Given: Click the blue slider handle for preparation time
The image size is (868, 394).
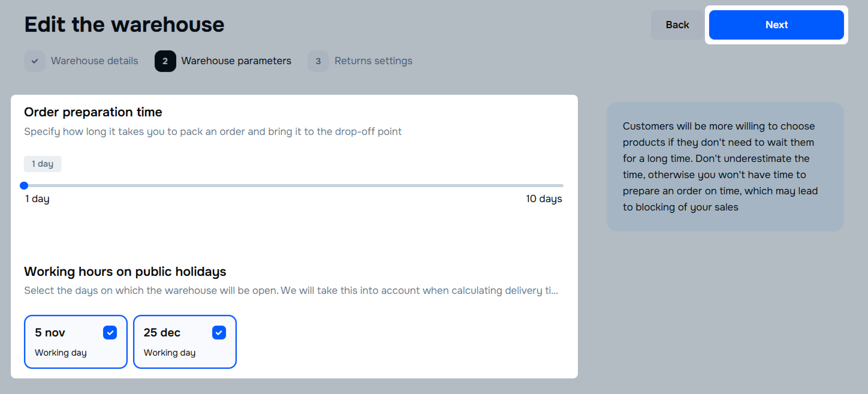Looking at the screenshot, I should click(x=24, y=185).
